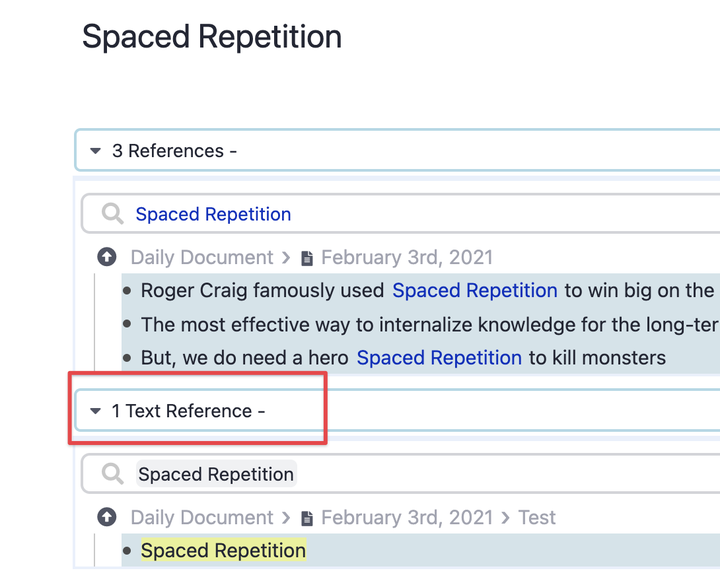Click the gray Spaced Repetition filter tag
720x585 pixels.
(x=216, y=474)
